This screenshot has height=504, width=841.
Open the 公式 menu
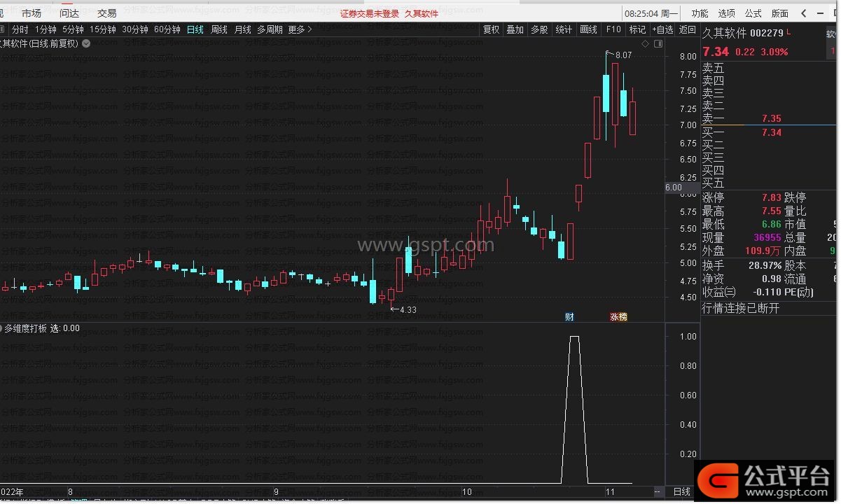[x=753, y=13]
